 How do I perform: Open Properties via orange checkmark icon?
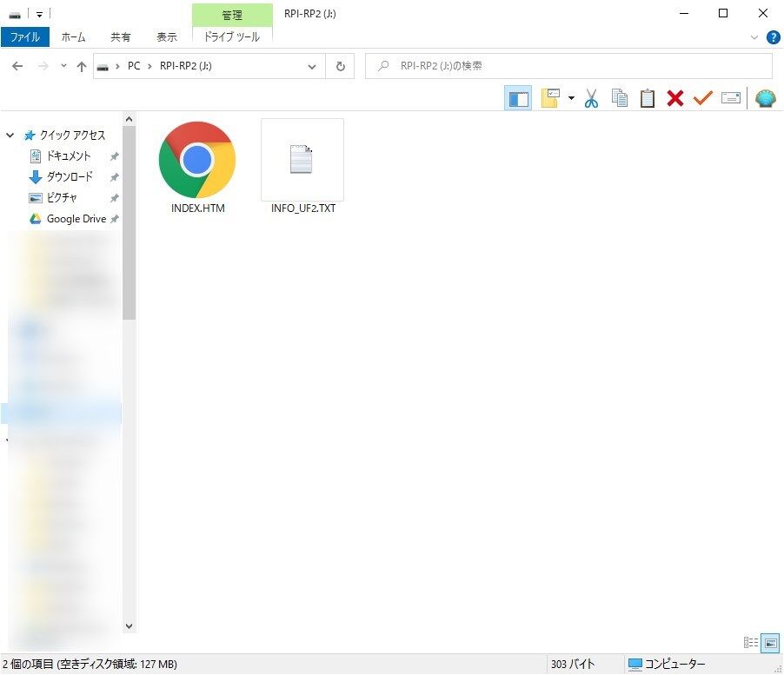tap(702, 98)
